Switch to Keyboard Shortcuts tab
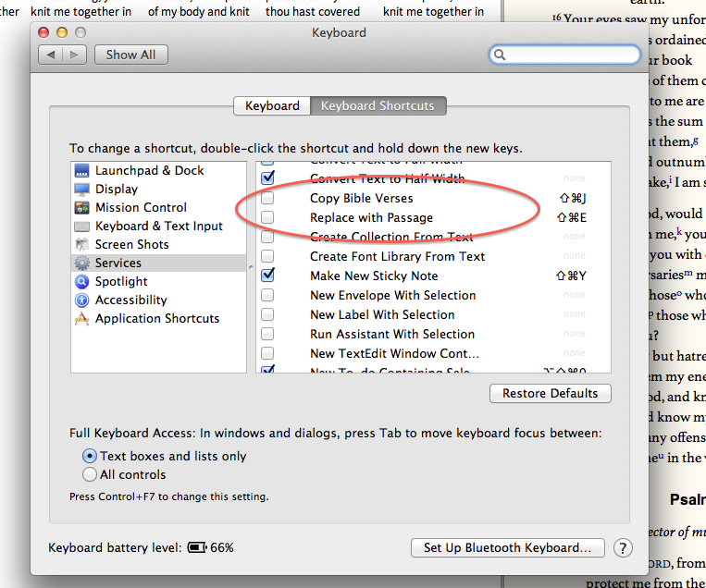706x588 pixels. pos(378,105)
